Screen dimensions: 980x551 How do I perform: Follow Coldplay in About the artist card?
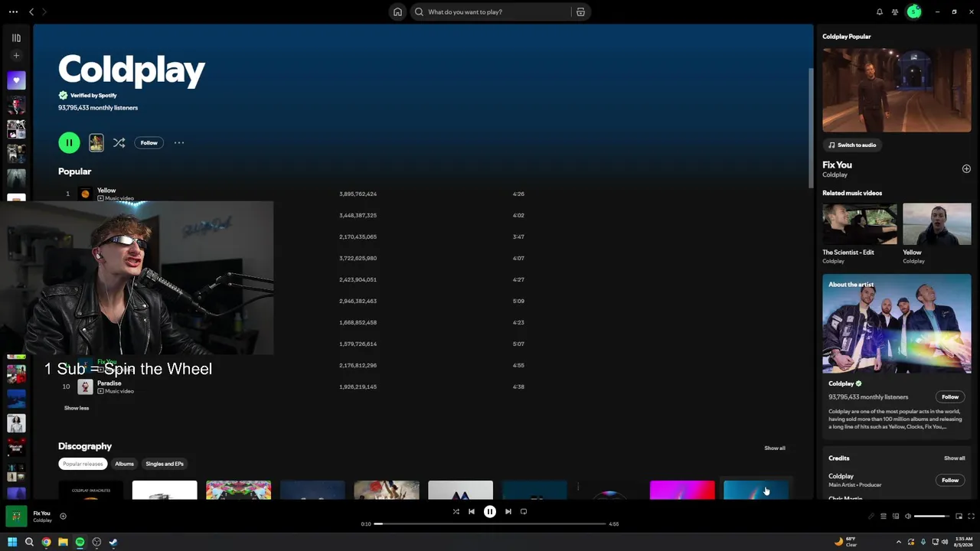950,397
